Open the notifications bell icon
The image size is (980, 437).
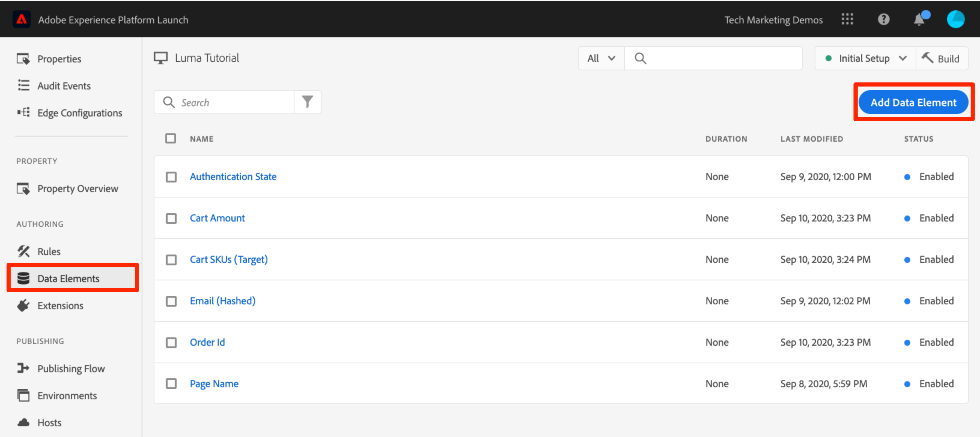pyautogui.click(x=919, y=20)
